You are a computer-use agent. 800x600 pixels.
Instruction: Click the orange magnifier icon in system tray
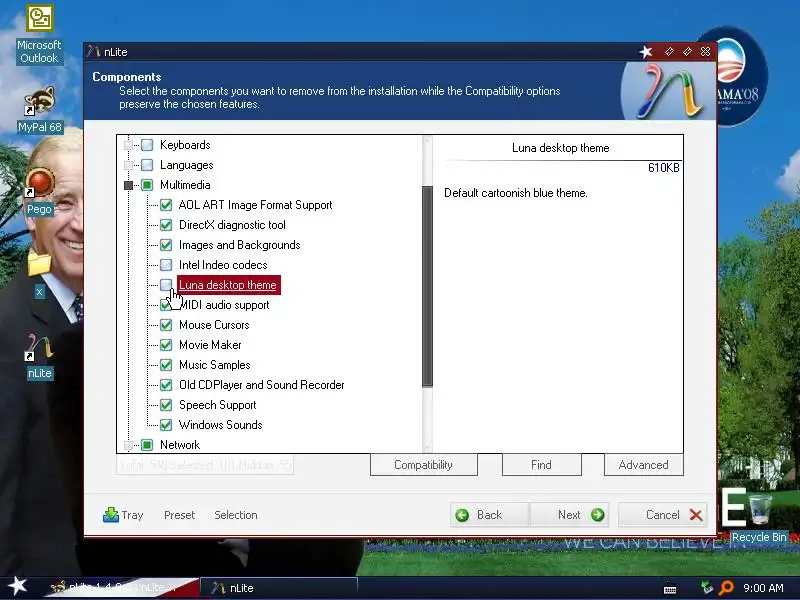point(726,588)
